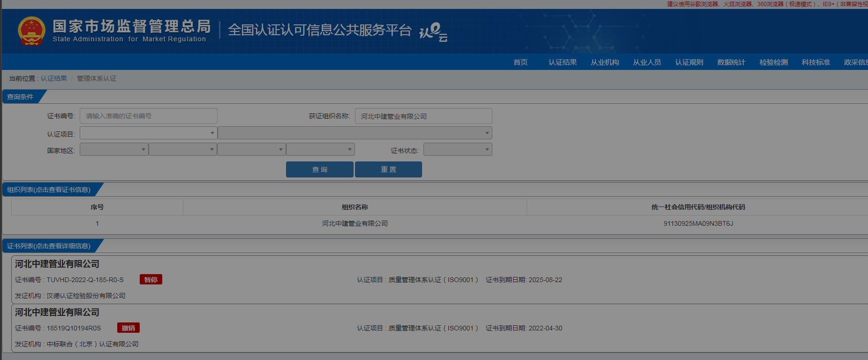This screenshot has width=868, height=360.
Task: Click the 统一社会信用代码 column header
Action: pos(698,207)
